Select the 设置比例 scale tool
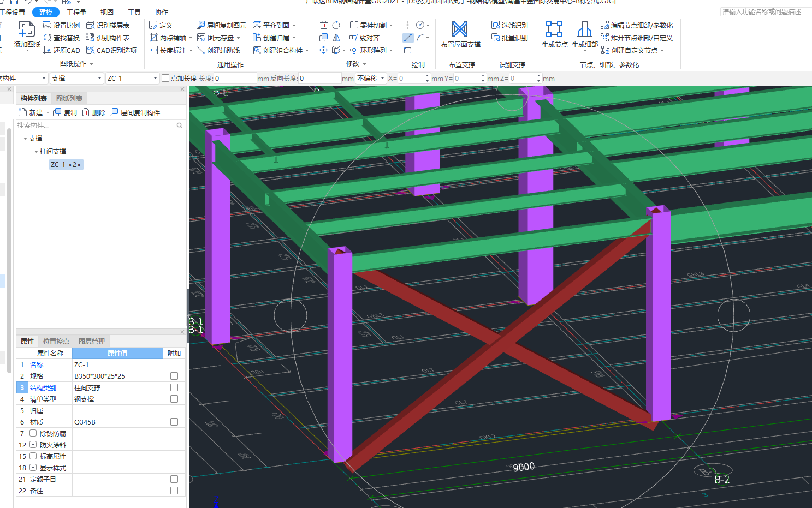 (61, 25)
